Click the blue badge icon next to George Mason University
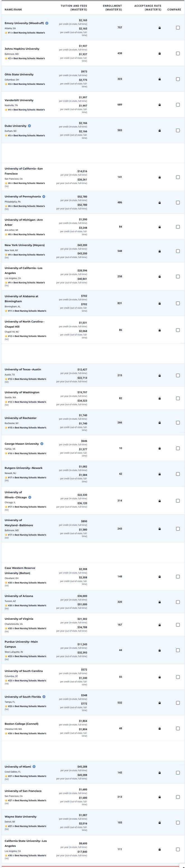The width and height of the screenshot is (185, 868). tap(42, 444)
